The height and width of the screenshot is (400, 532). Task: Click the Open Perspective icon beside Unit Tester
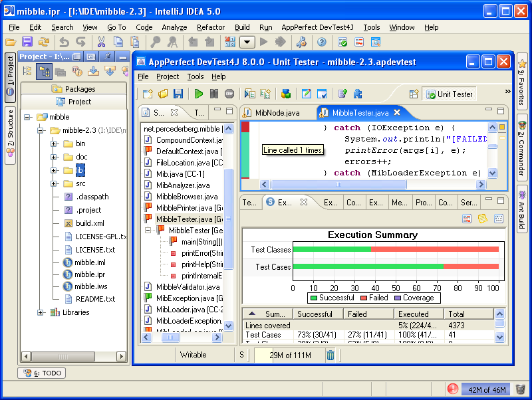tap(414, 94)
